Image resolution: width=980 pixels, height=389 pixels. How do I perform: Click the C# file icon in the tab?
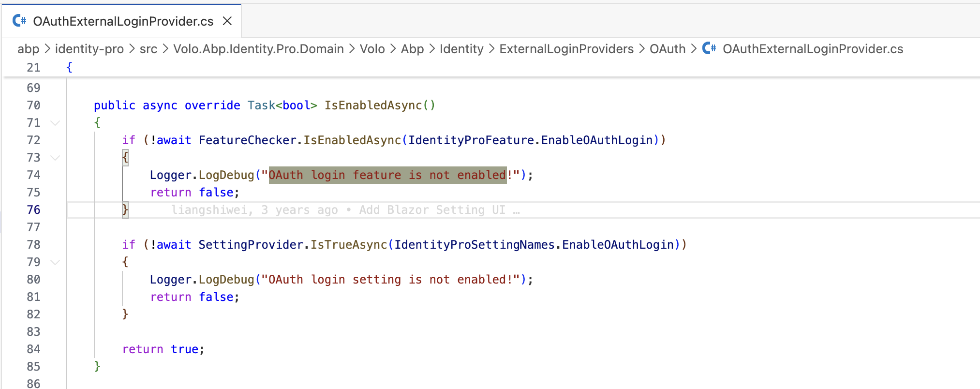tap(19, 21)
